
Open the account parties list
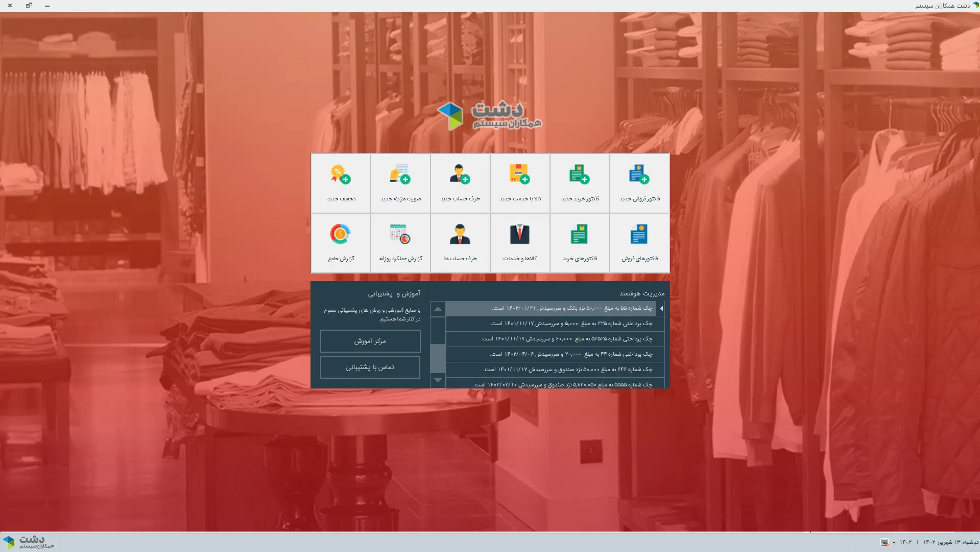point(460,243)
